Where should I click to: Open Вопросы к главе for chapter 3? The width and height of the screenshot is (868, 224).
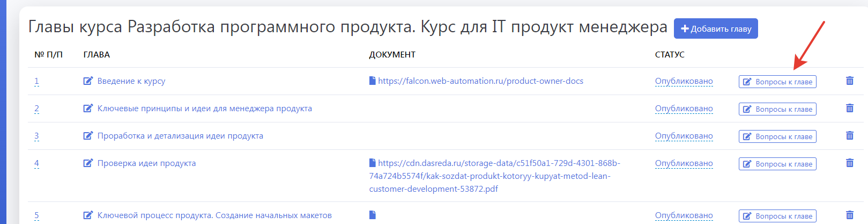click(777, 136)
